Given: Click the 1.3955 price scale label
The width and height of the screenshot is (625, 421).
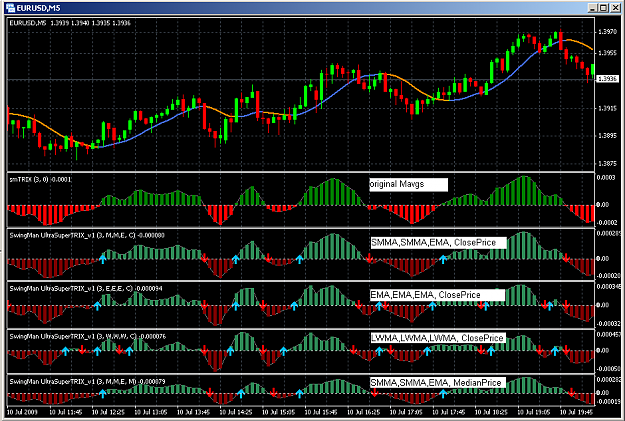Looking at the screenshot, I should (608, 53).
